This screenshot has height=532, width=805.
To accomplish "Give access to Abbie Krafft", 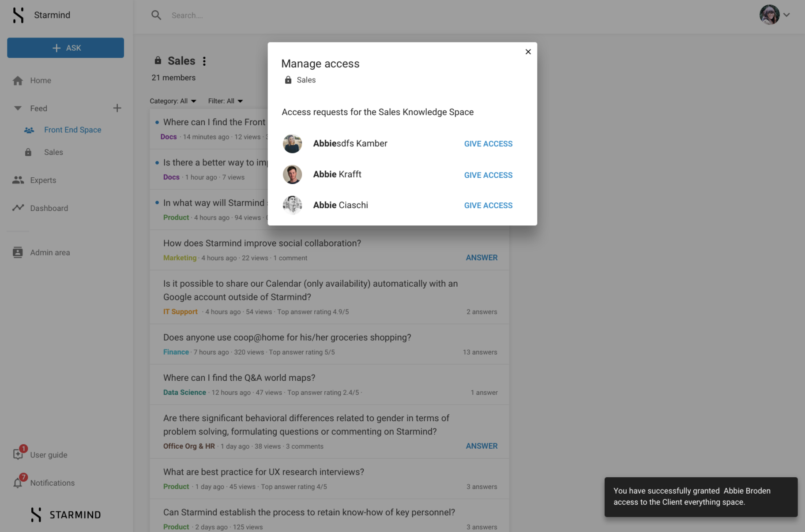I will point(488,175).
